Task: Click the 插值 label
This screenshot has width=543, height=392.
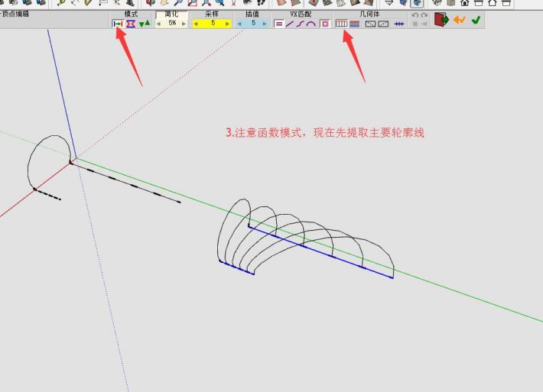Action: pyautogui.click(x=252, y=15)
